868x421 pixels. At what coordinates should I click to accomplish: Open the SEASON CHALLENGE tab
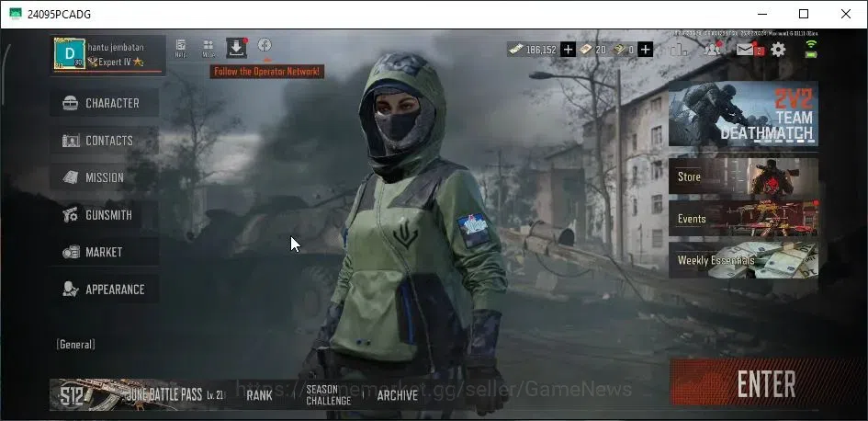click(328, 395)
